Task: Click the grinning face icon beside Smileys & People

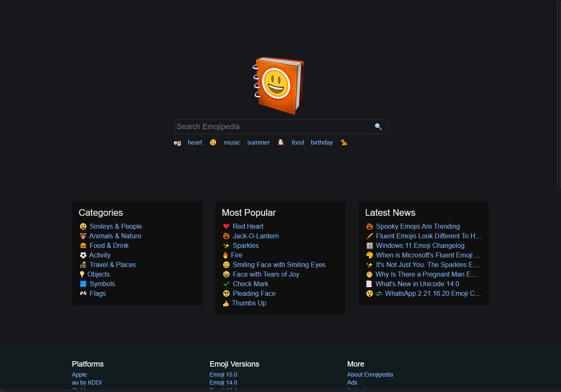Action: click(83, 227)
